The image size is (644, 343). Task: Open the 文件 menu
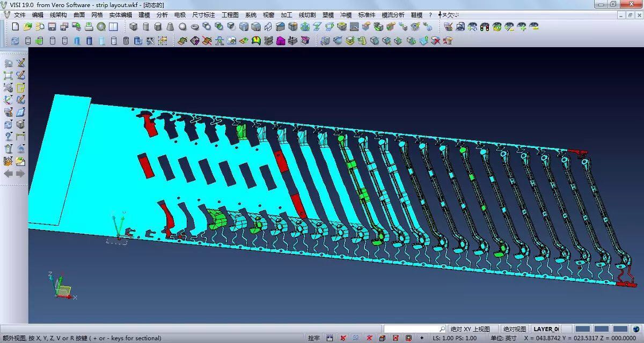pyautogui.click(x=19, y=15)
